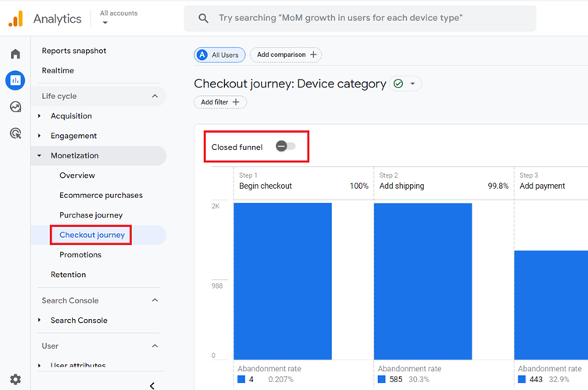588x390 pixels.
Task: Click the Google Analytics logo
Action: tap(16, 19)
